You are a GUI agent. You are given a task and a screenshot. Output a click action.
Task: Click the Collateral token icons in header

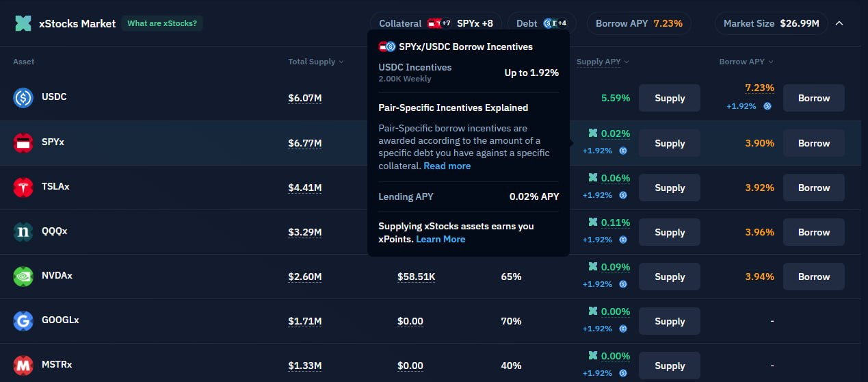point(439,23)
